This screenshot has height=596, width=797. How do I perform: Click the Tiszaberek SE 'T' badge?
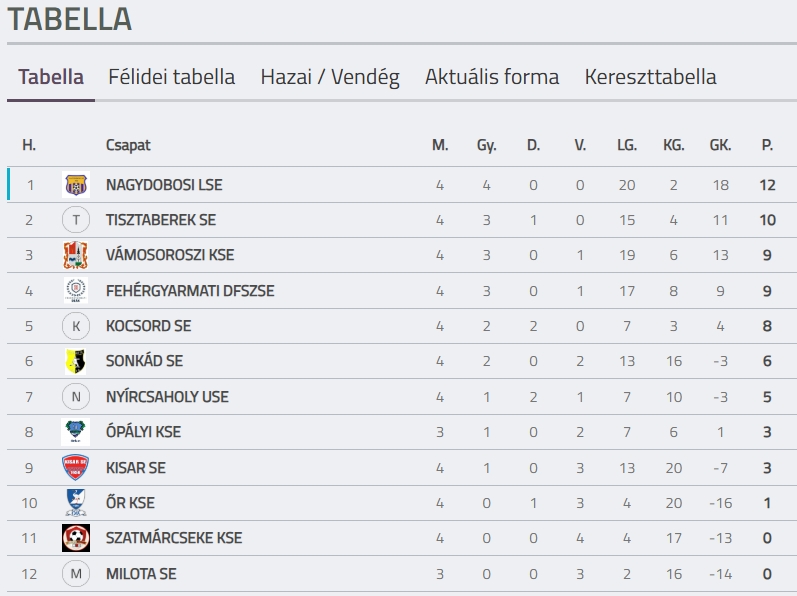(x=76, y=220)
